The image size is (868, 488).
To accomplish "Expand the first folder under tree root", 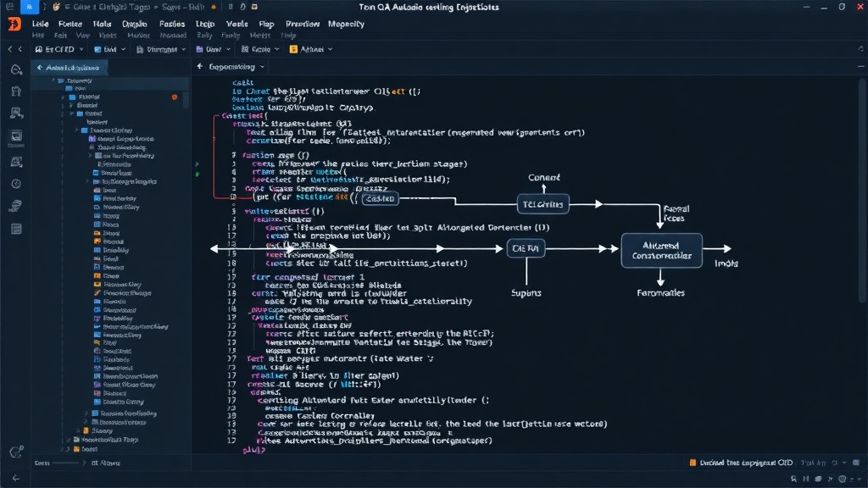I will (63, 97).
